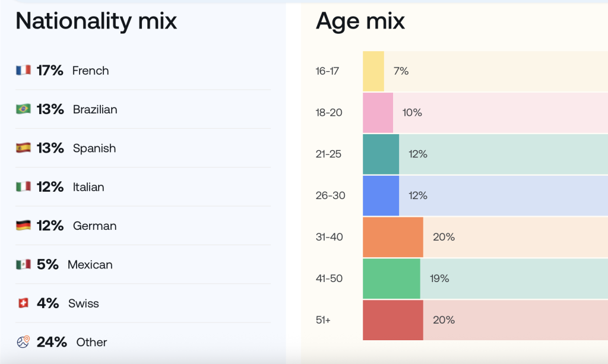Screen dimensions: 608x364
Task: Click the yellow 16-17 age bar
Action: click(x=373, y=71)
